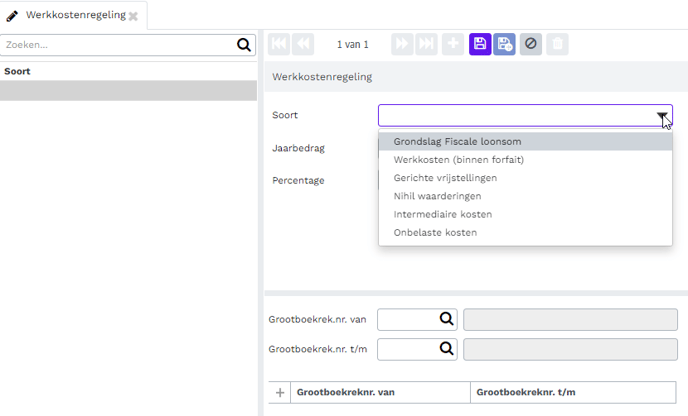This screenshot has width=688, height=416.
Task: Click into the Zoeken search field
Action: (x=118, y=45)
